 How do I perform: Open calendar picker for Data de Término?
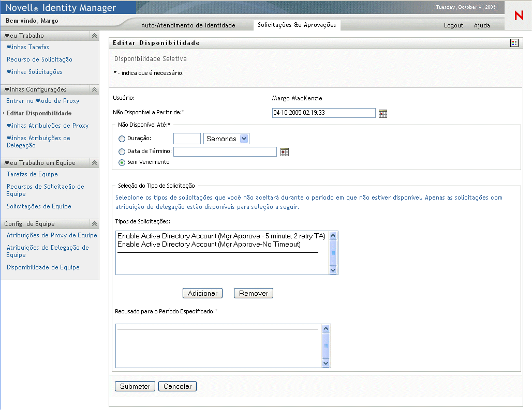(284, 152)
